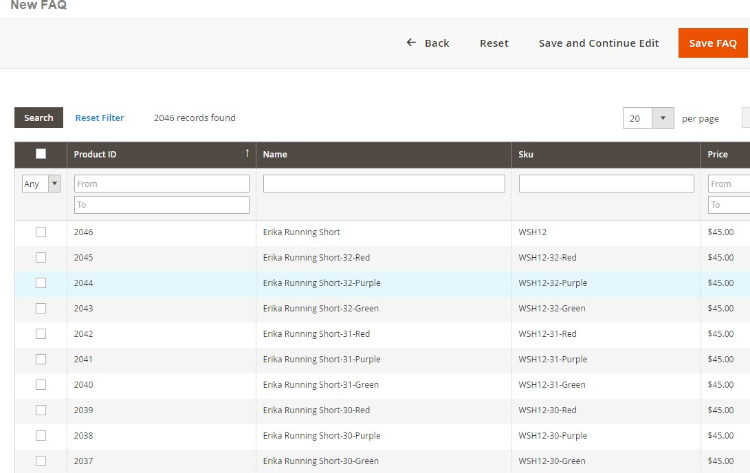Image resolution: width=750 pixels, height=473 pixels.
Task: Click the Search button
Action: [x=38, y=118]
